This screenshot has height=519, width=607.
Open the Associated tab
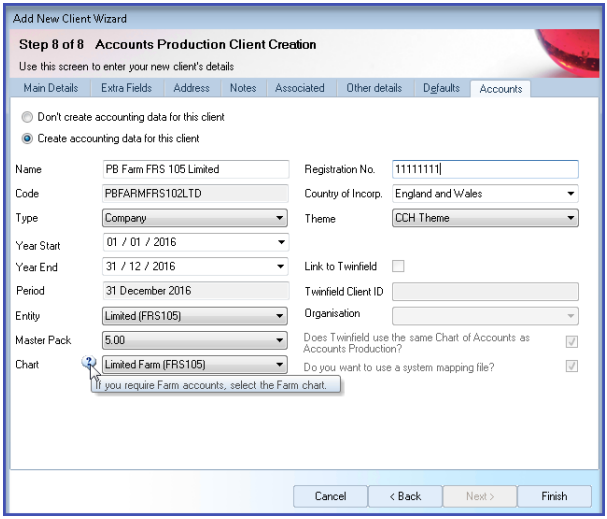point(300,88)
